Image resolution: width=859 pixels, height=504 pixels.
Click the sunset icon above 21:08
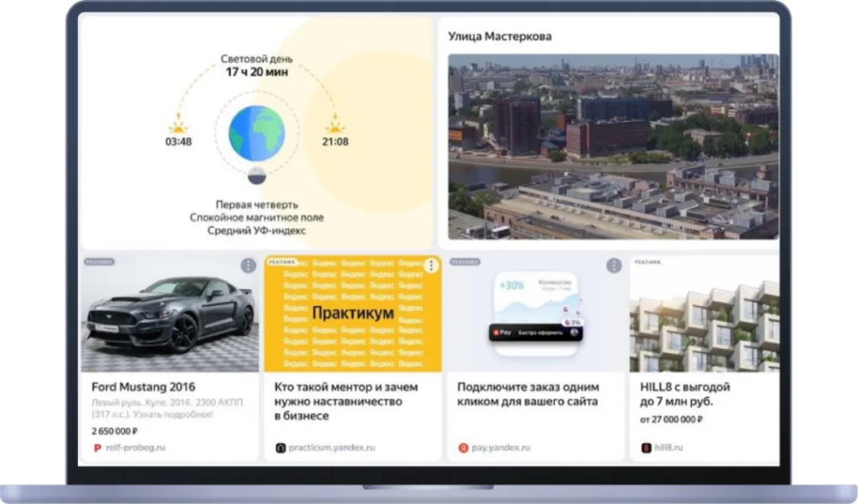pyautogui.click(x=335, y=126)
